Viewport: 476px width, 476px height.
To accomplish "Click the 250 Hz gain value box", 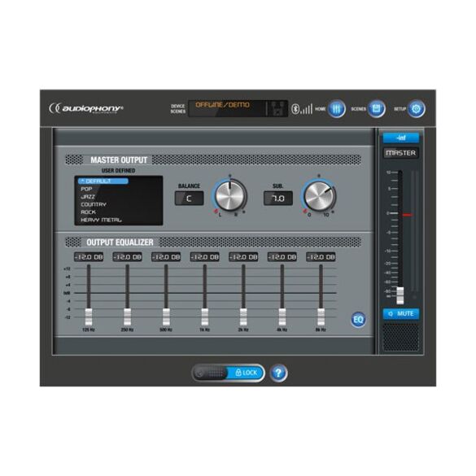I will coord(127,257).
